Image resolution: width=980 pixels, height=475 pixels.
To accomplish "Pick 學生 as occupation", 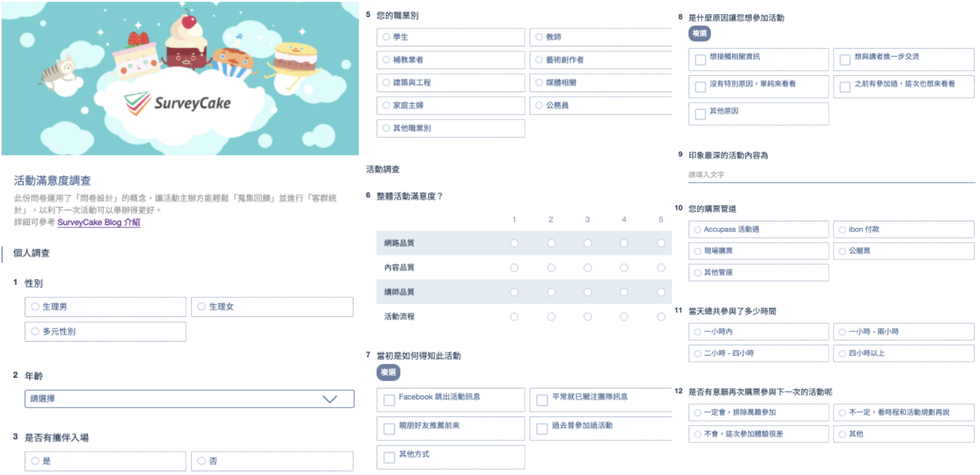I will pos(387,37).
